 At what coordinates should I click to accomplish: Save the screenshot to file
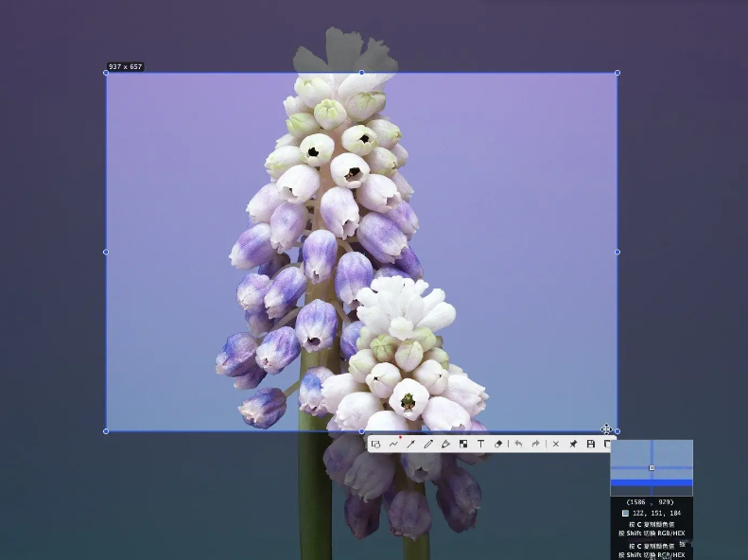[591, 444]
